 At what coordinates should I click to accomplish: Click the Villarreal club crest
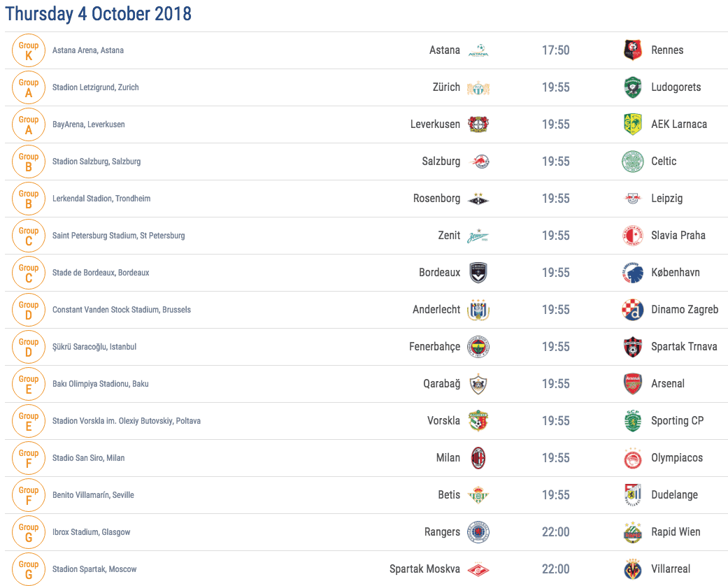pos(632,569)
